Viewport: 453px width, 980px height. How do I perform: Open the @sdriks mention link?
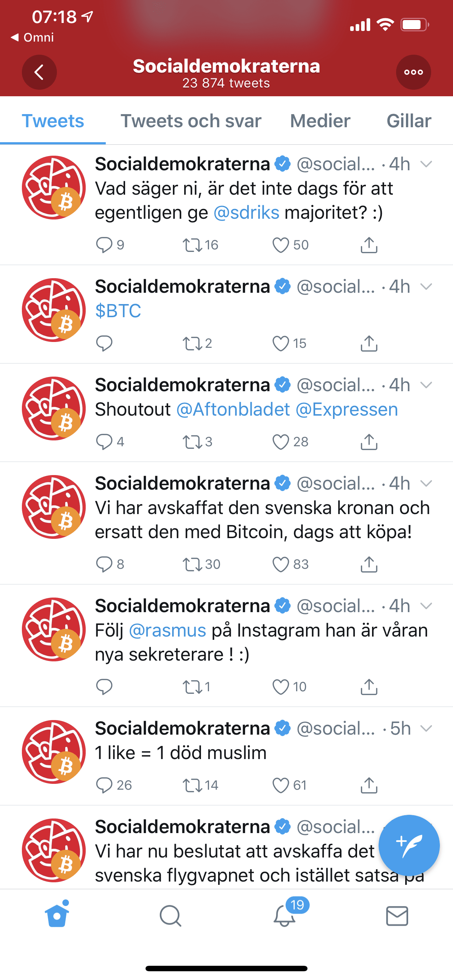246,212
